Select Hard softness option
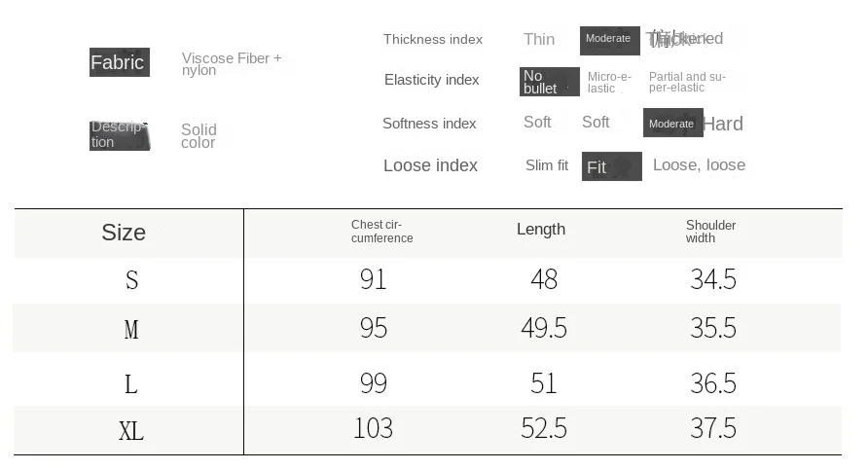The height and width of the screenshot is (470, 868). coord(724,124)
